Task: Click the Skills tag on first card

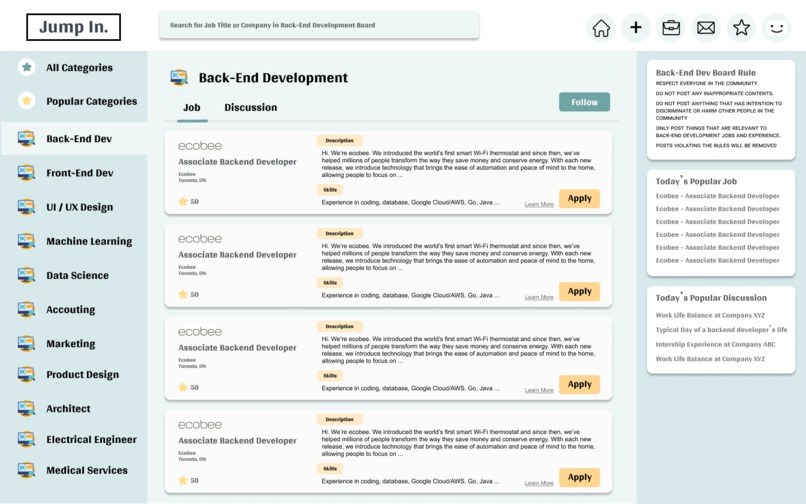Action: tap(329, 190)
